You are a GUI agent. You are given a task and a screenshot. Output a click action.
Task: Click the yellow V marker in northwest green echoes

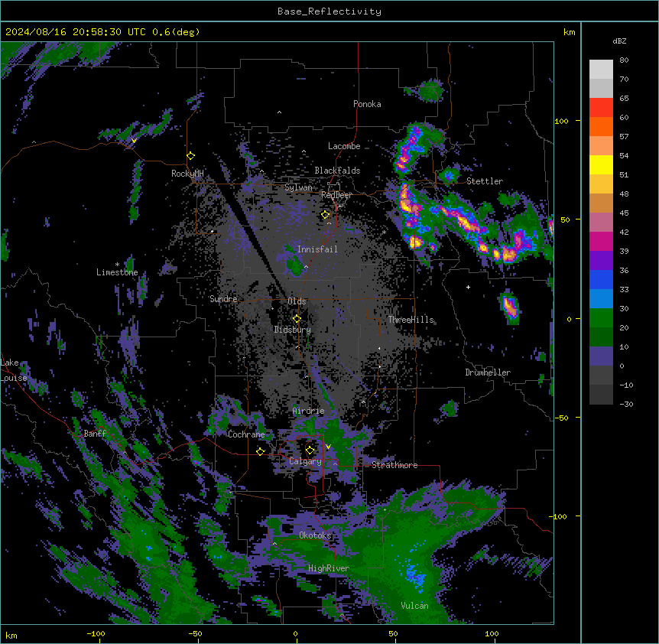coord(134,141)
